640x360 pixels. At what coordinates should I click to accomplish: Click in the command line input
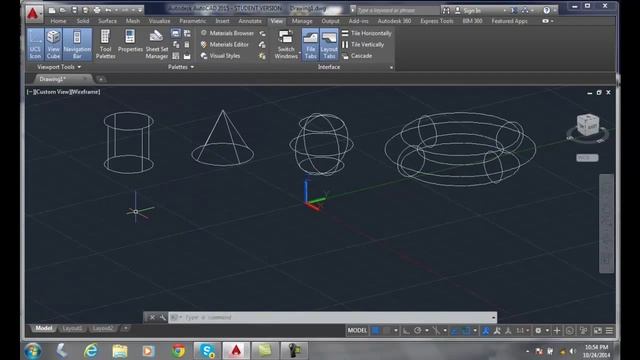pyautogui.click(x=333, y=317)
